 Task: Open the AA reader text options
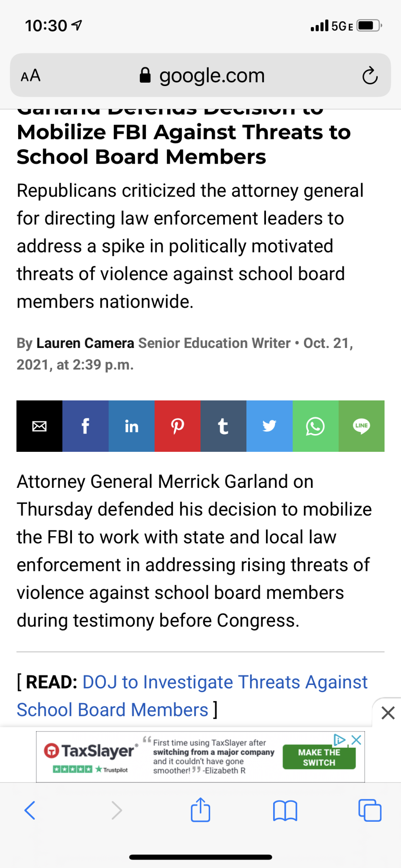[x=30, y=76]
